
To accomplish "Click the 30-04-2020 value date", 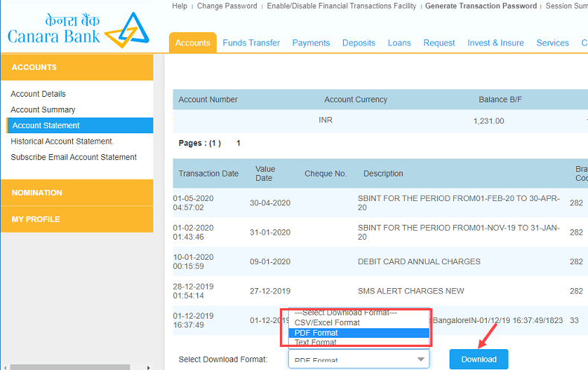I will (270, 202).
